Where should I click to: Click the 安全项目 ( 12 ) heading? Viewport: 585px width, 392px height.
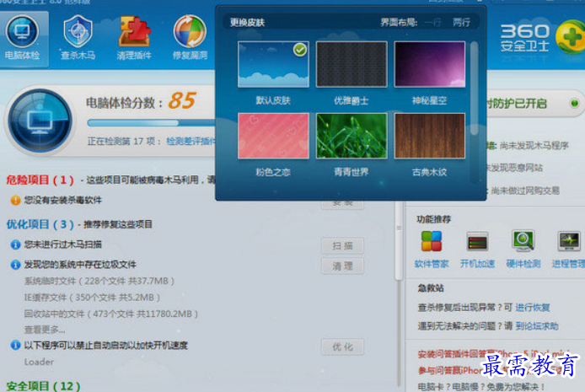pyautogui.click(x=43, y=386)
